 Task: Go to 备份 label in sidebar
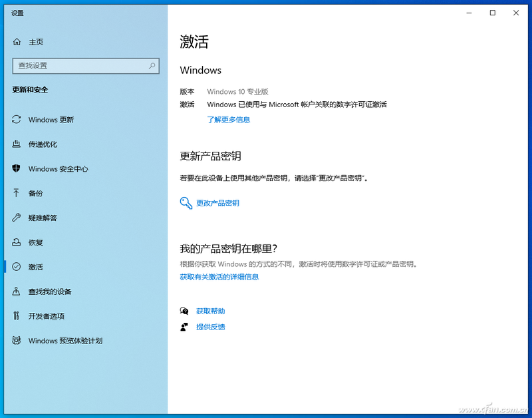[x=36, y=194]
